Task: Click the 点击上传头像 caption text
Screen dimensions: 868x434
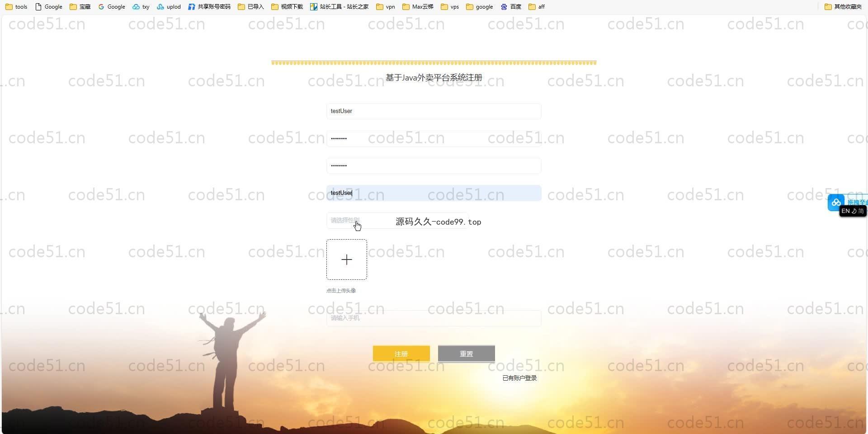Action: point(341,291)
